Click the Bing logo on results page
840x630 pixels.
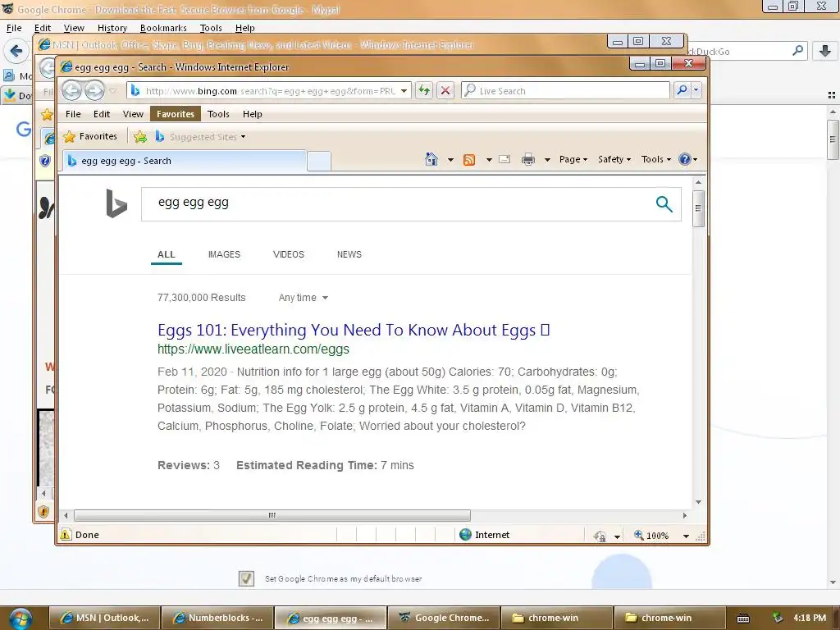(116, 203)
